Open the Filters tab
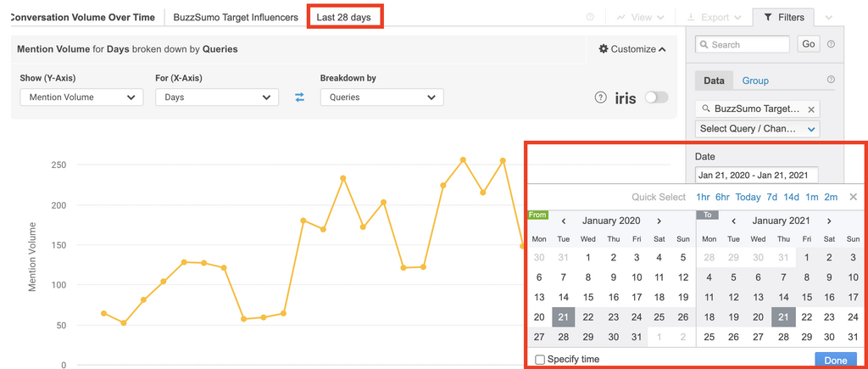 click(x=784, y=17)
